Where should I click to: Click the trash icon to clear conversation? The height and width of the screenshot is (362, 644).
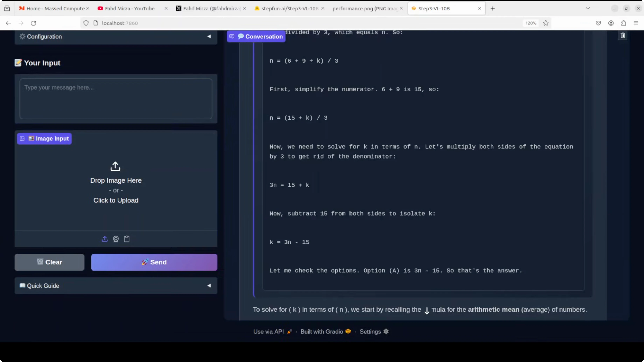point(623,36)
